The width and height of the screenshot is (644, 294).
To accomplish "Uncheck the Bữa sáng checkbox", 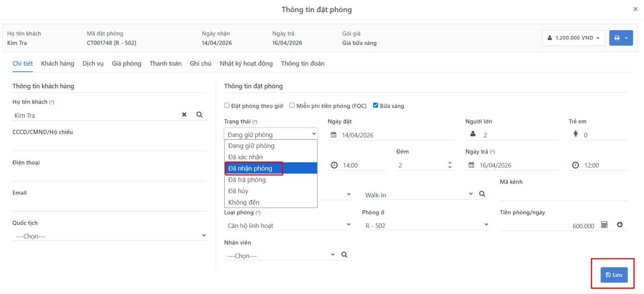I will point(376,106).
